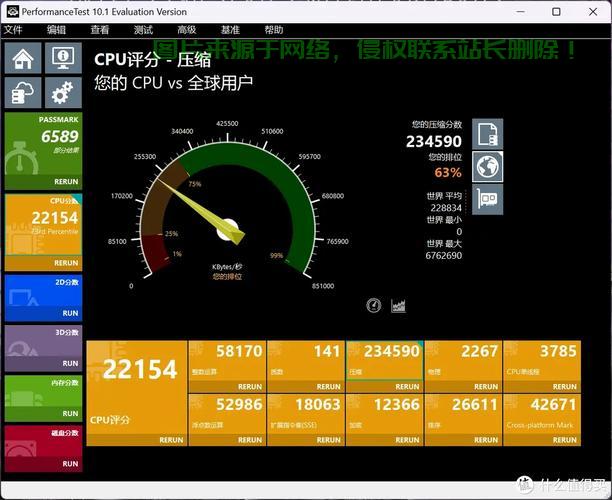Open the cloud baseline upload icon
Image resolution: width=612 pixels, height=500 pixels.
23,92
